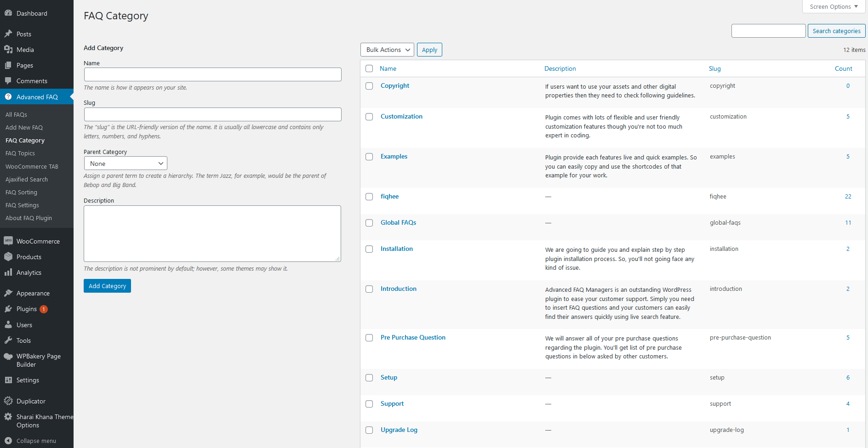
Task: Open All FAQs submenu item
Action: pos(16,114)
